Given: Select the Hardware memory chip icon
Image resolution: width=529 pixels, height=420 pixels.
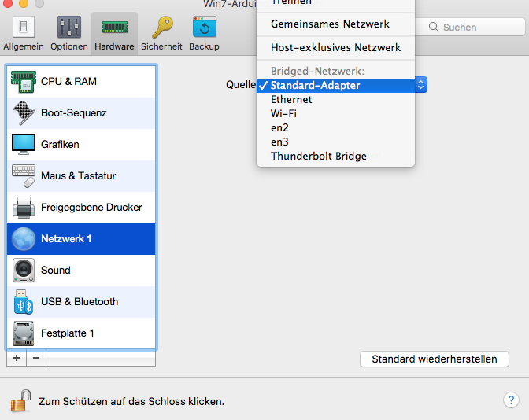Looking at the screenshot, I should [115, 27].
